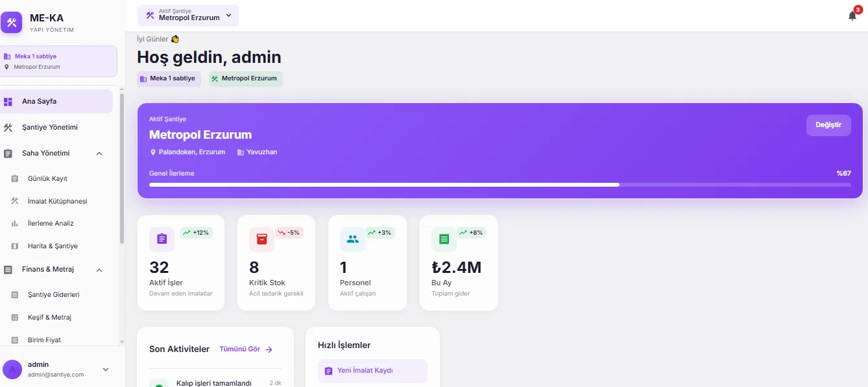868x387 pixels.
Task: Collapse the Finans & Metraj section
Action: pyautogui.click(x=99, y=270)
